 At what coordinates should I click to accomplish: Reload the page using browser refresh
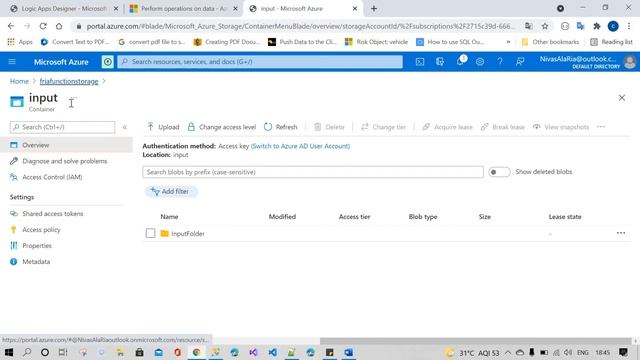coord(43,26)
